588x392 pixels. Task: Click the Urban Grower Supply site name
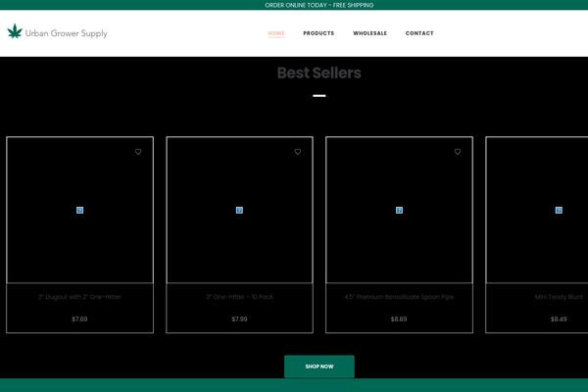click(x=66, y=33)
